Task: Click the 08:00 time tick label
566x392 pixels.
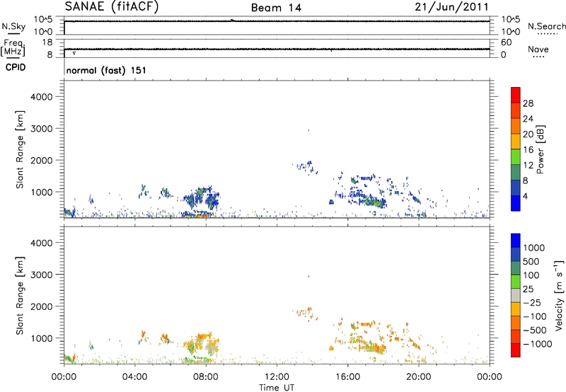Action: click(x=206, y=377)
